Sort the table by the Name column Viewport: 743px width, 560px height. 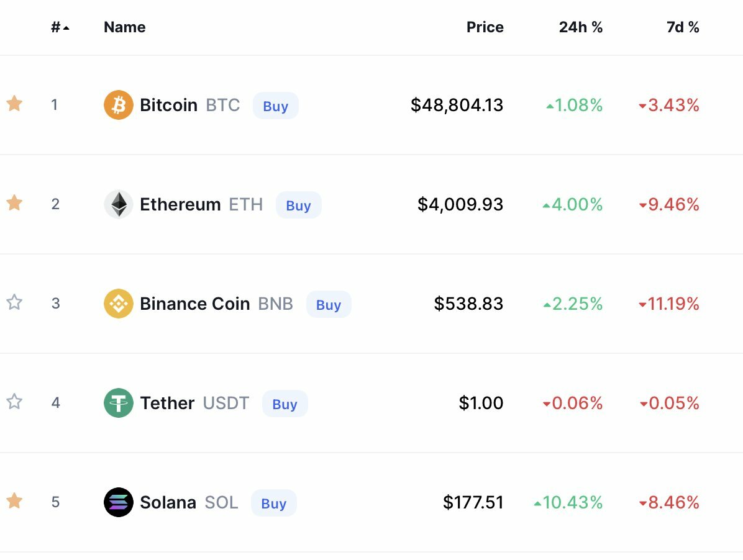[125, 27]
